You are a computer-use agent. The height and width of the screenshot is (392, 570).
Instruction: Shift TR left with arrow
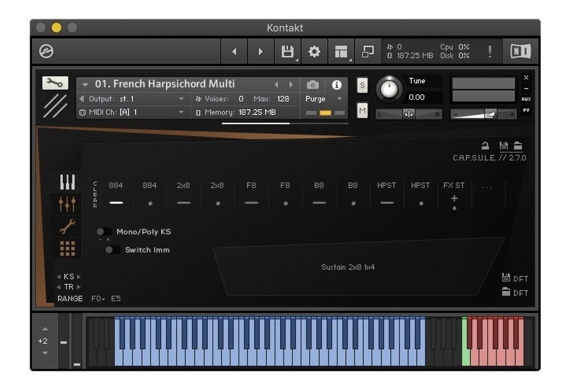58,287
